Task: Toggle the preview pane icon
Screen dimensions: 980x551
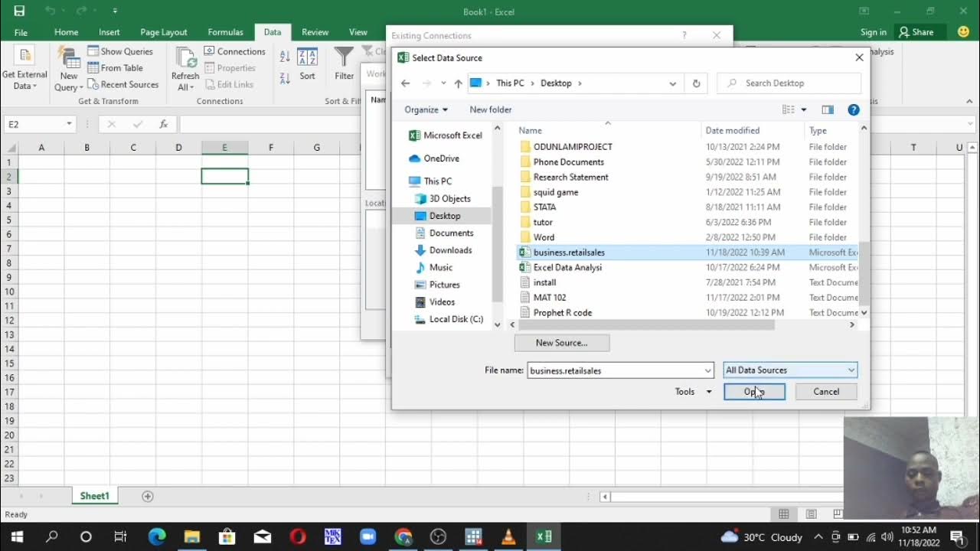Action: point(827,109)
